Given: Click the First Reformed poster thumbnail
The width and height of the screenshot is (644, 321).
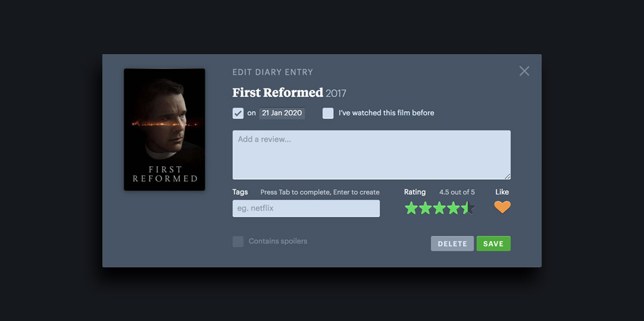Looking at the screenshot, I should click(164, 129).
